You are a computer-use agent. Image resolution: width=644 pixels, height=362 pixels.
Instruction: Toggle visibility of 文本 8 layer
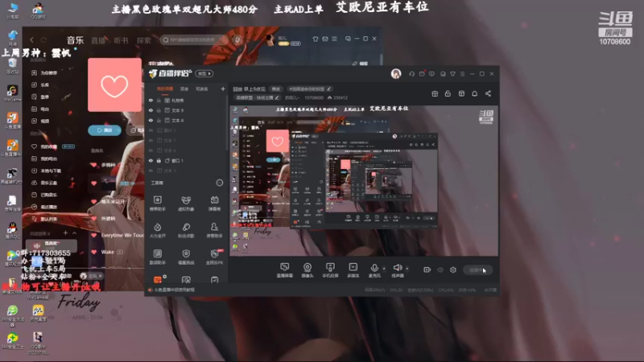click(x=151, y=120)
